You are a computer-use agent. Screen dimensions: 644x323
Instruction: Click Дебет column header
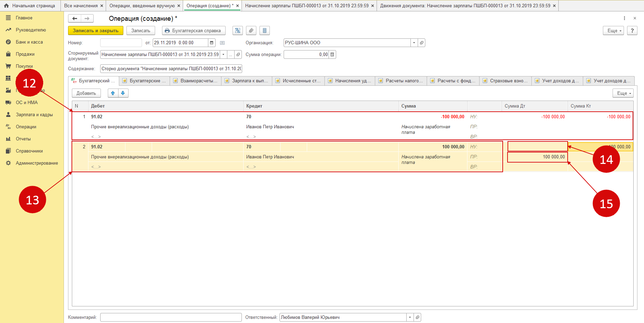click(x=166, y=106)
